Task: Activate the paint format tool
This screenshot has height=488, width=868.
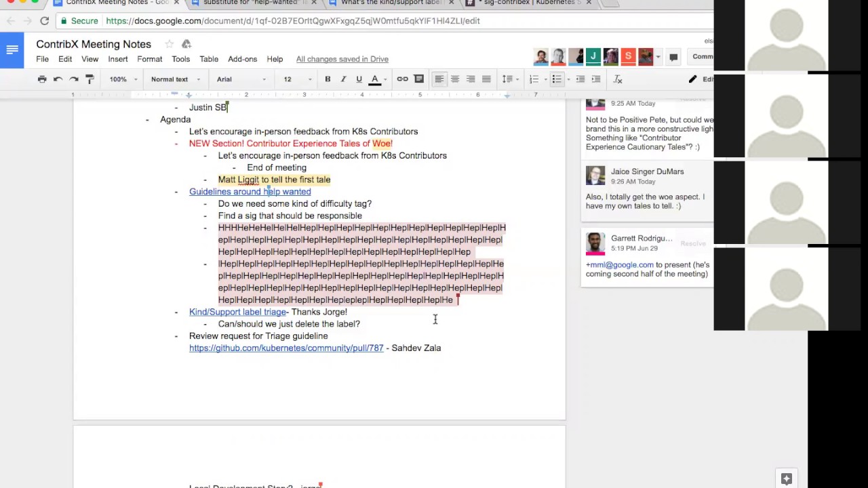Action: (90, 79)
